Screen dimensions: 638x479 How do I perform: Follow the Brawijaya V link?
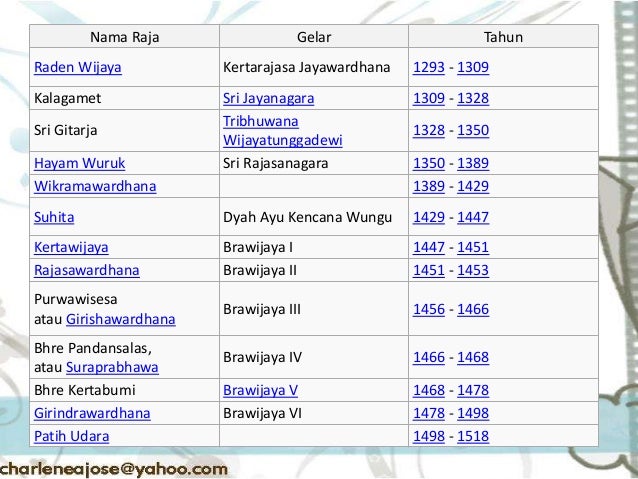pyautogui.click(x=260, y=390)
